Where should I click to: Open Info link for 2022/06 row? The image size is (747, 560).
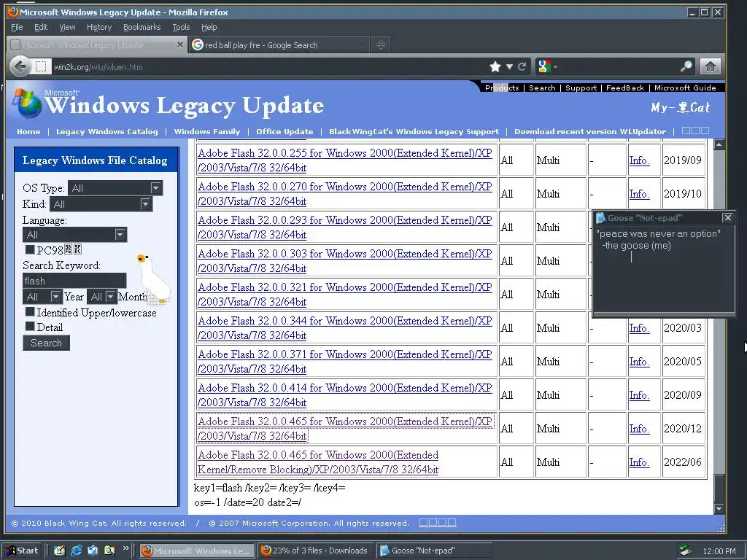639,462
